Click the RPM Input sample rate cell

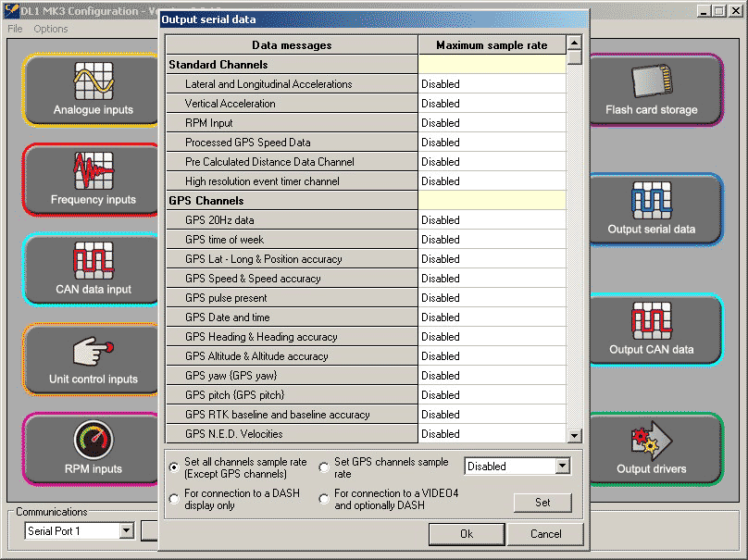492,123
